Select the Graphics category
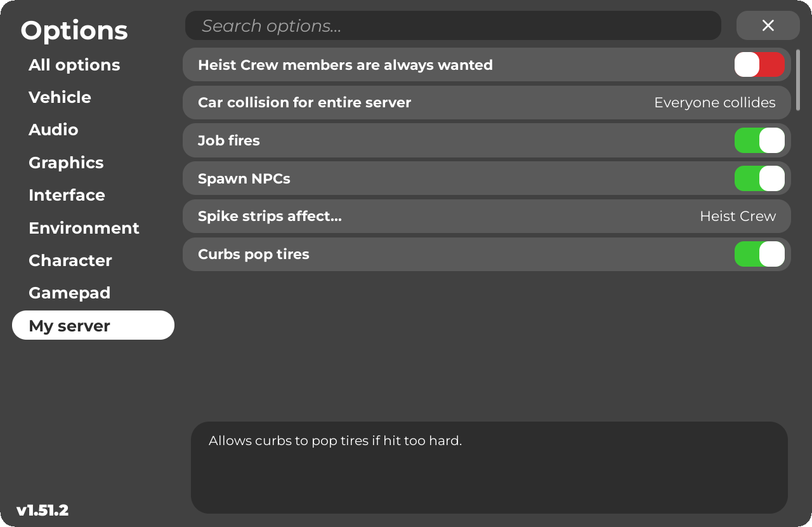Viewport: 812px width, 527px height. (x=66, y=163)
